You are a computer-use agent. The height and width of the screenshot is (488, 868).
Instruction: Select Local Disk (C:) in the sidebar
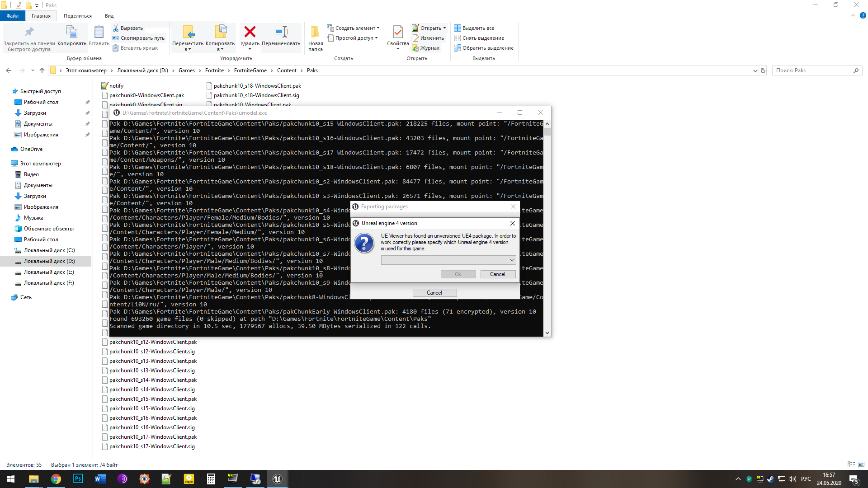(49, 250)
